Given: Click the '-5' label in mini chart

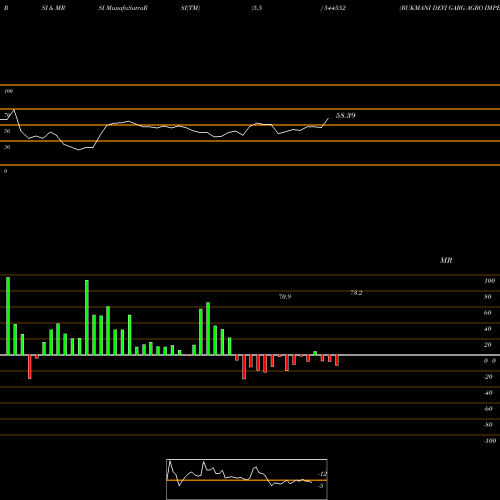Looking at the screenshot, I should pyautogui.click(x=321, y=486).
